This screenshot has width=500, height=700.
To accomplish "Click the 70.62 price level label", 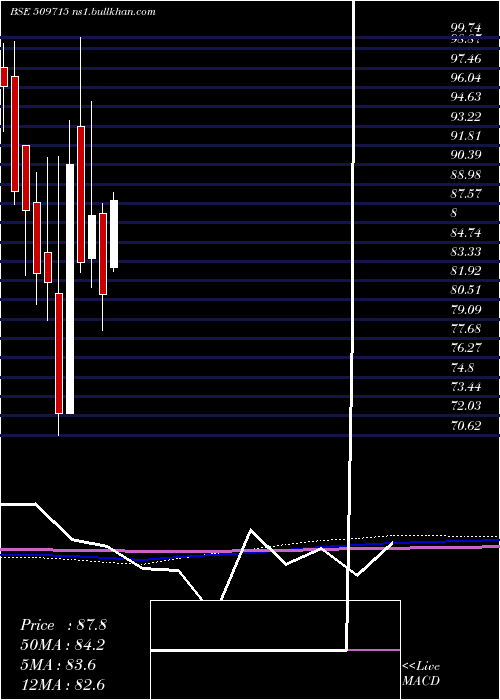I will (x=466, y=425).
